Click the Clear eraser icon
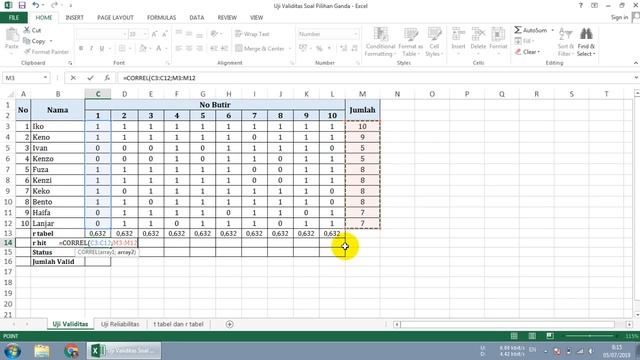This screenshot has width=640, height=360. (x=518, y=52)
